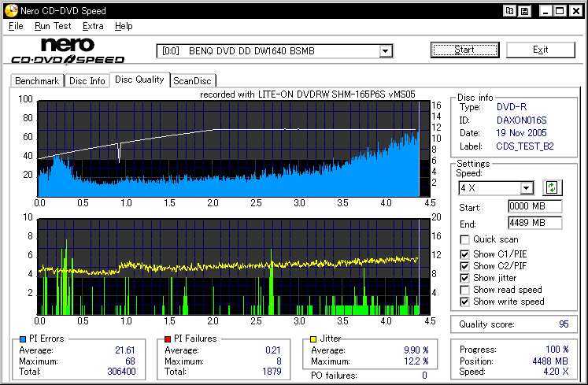Open the Run Test menu
The image size is (588, 385).
53,26
